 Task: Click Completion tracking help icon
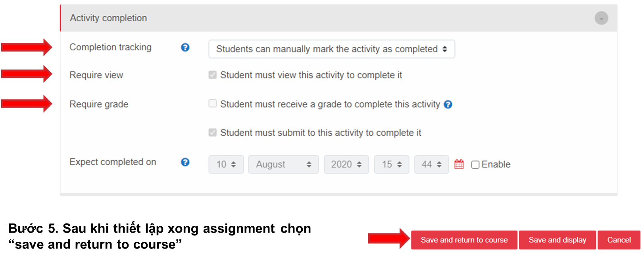(x=185, y=48)
